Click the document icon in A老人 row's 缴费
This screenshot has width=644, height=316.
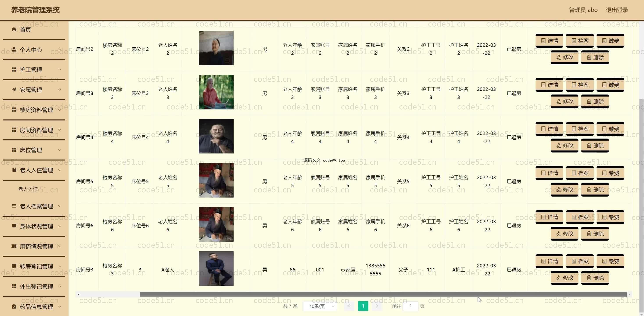tap(604, 261)
